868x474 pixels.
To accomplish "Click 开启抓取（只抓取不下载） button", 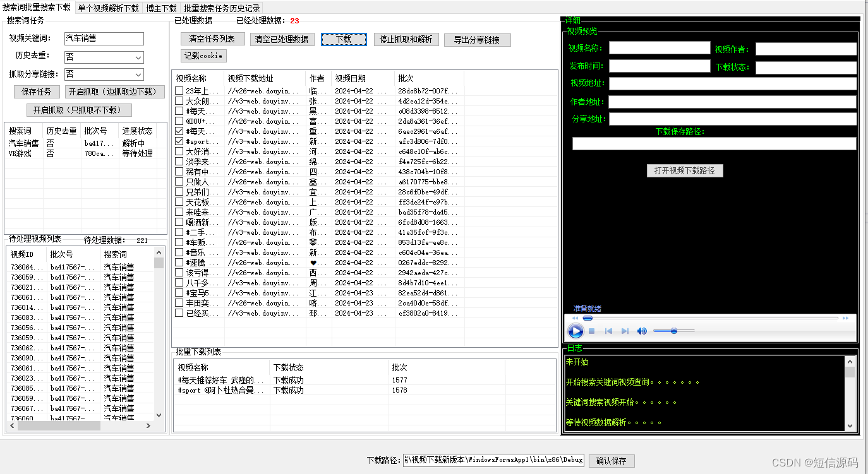I will point(79,110).
